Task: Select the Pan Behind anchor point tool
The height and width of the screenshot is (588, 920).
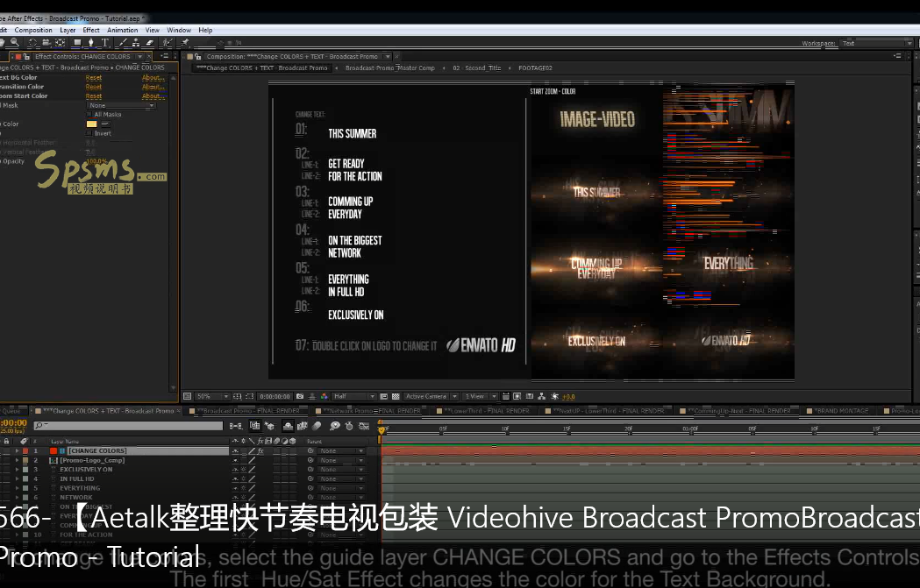Action: tap(60, 42)
